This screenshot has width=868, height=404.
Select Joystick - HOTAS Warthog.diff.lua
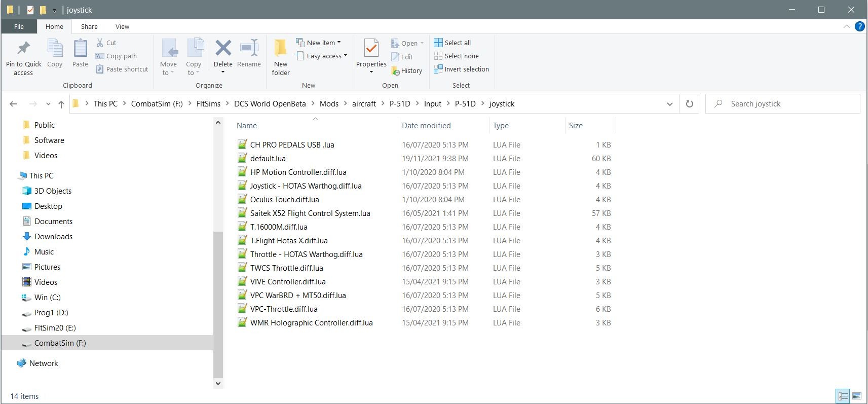click(x=306, y=186)
